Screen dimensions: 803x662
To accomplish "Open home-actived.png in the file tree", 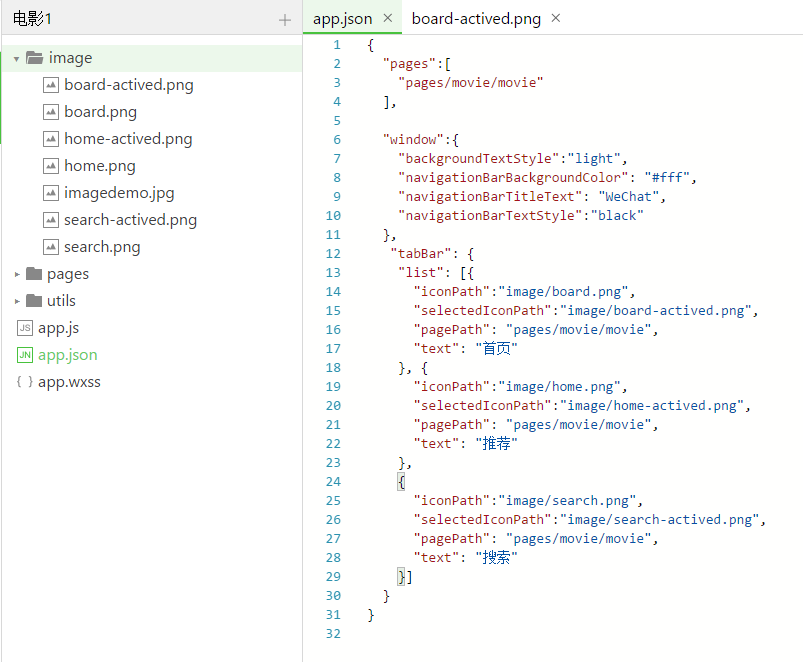I will point(128,139).
